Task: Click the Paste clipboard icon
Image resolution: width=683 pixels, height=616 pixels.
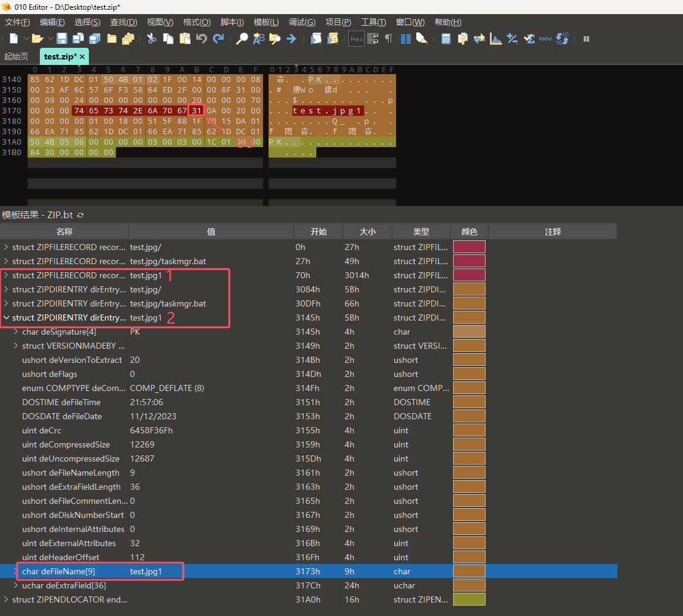Action: click(x=185, y=39)
